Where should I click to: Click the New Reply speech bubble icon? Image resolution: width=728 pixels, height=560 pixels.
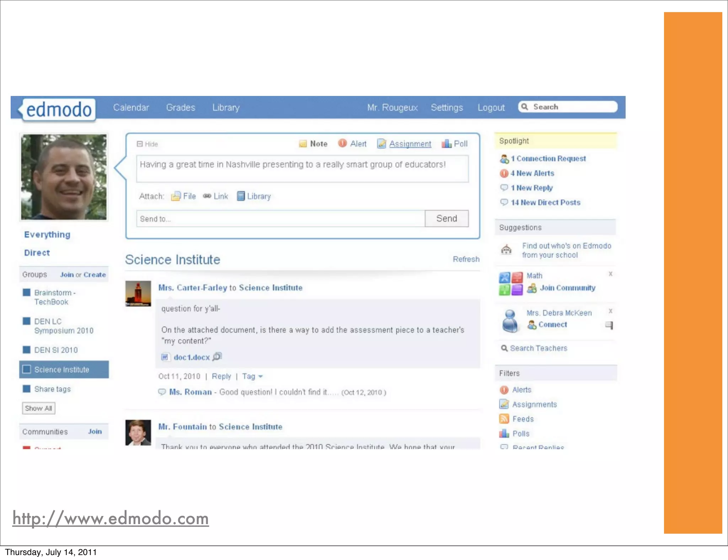504,188
